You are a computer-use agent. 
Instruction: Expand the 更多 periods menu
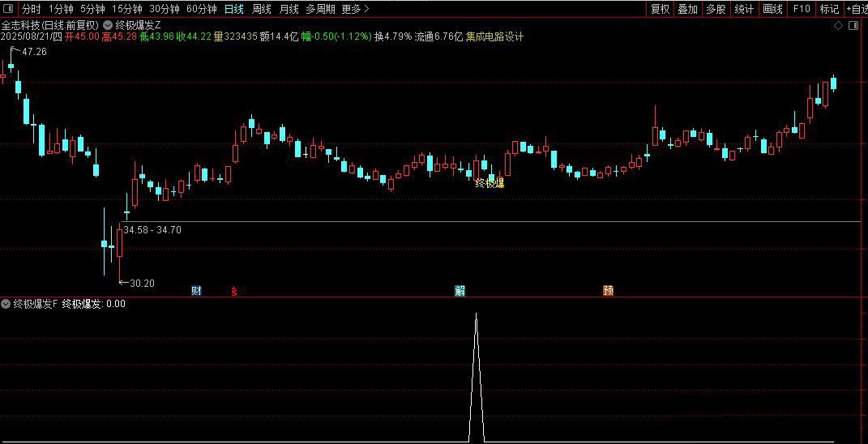click(x=356, y=9)
